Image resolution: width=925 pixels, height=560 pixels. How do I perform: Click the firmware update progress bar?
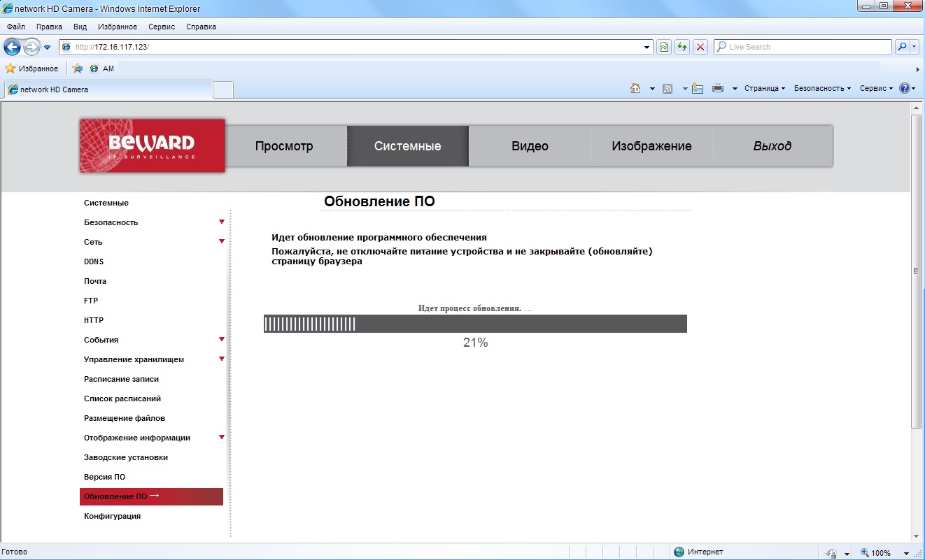(475, 324)
